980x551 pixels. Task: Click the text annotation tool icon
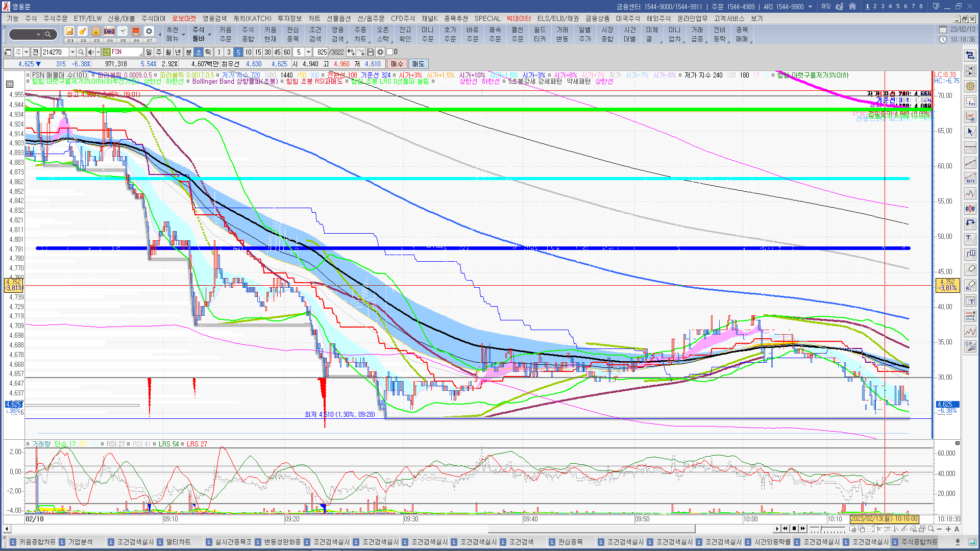click(970, 239)
